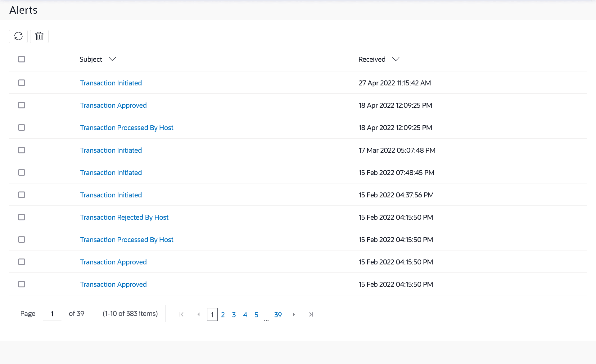Check the 17 Mar 2022 alert checkbox

pyautogui.click(x=21, y=150)
